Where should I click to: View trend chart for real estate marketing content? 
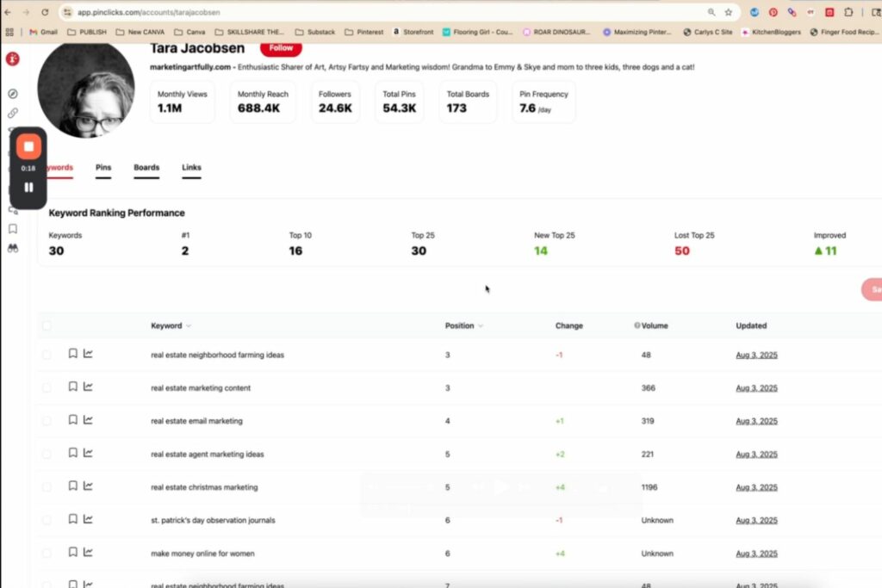click(x=88, y=387)
